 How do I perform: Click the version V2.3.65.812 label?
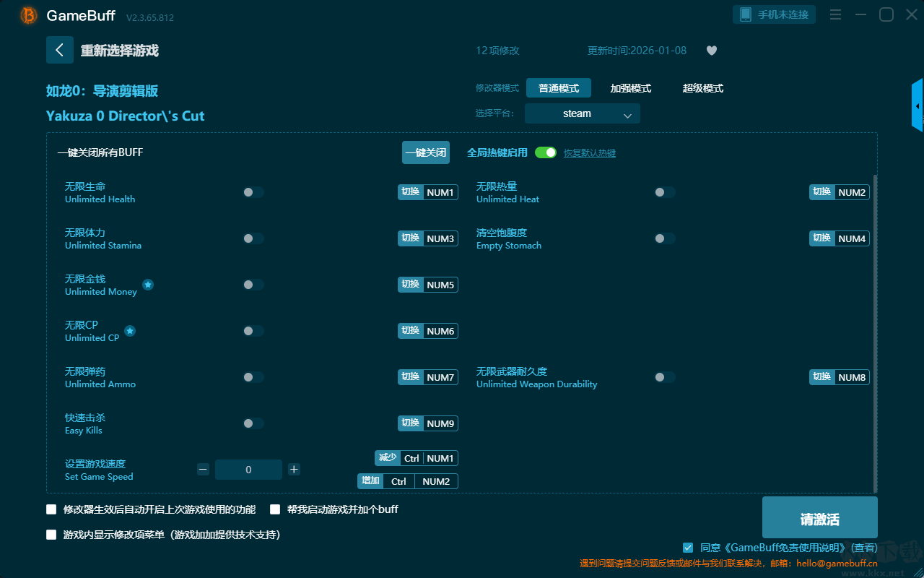[150, 17]
